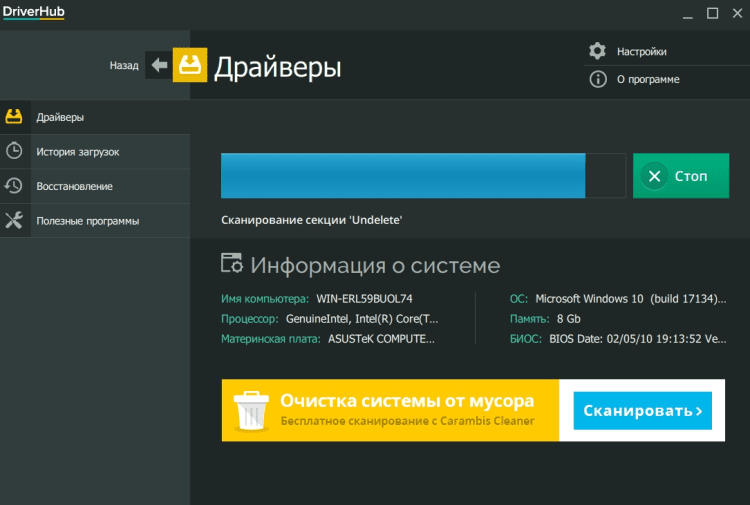Click the yellow Drivers icon in sidebar

tap(14, 117)
